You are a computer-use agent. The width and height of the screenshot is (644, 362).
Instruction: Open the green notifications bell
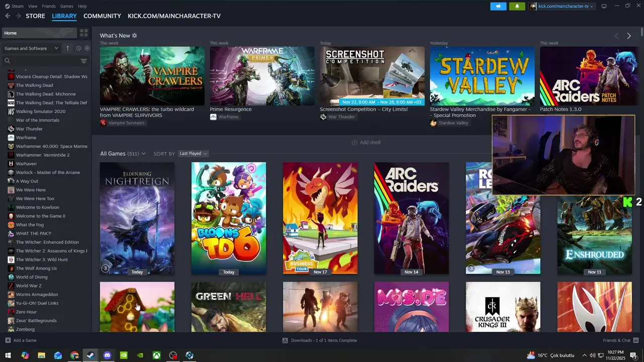click(x=517, y=6)
